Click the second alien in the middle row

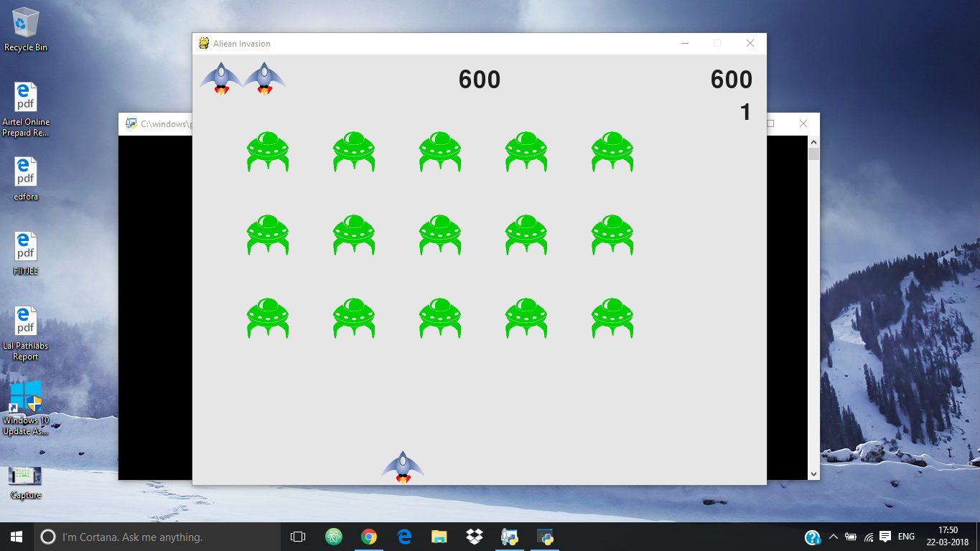tap(354, 235)
